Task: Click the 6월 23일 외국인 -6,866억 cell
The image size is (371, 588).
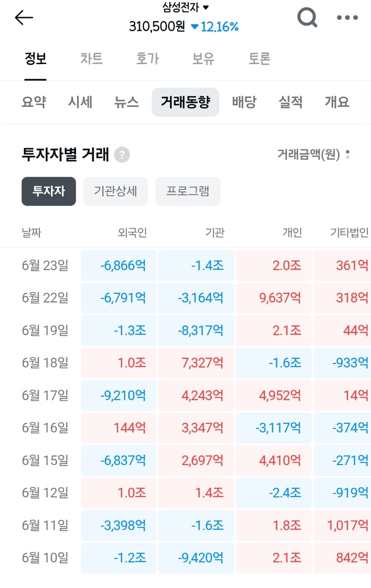Action: pyautogui.click(x=119, y=265)
